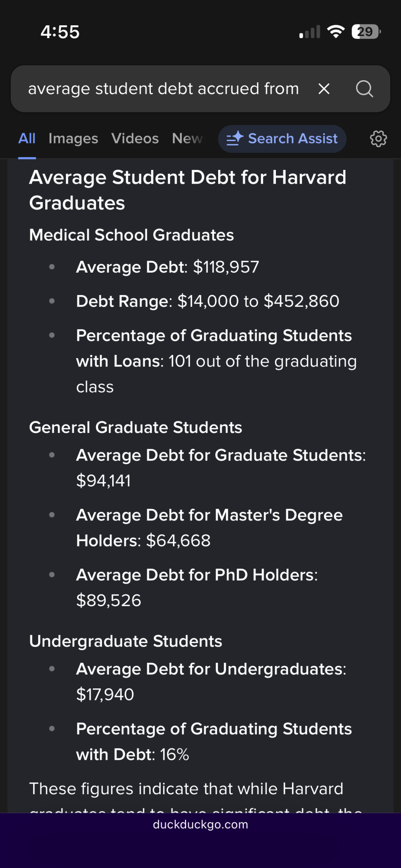Open search settings gear icon
Viewport: 401px width, 868px height.
click(x=378, y=139)
